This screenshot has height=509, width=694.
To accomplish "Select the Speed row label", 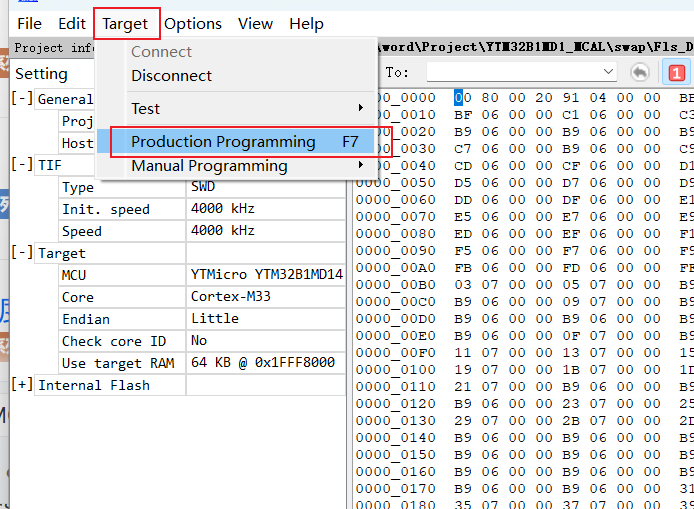I will click(x=82, y=231).
